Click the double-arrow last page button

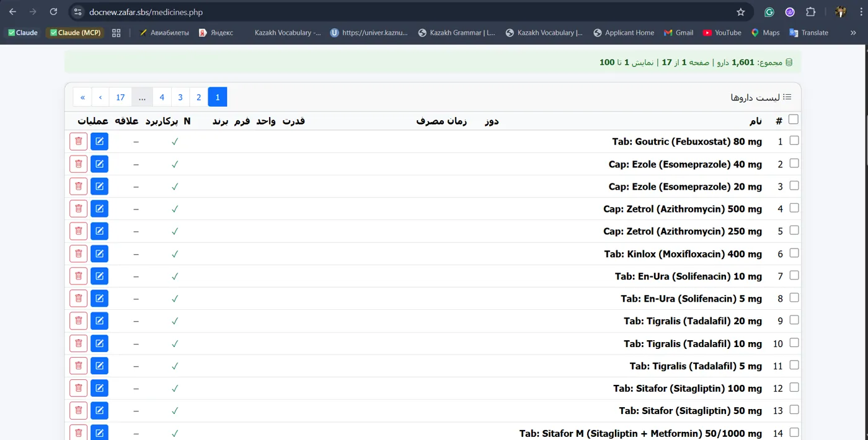tap(82, 97)
